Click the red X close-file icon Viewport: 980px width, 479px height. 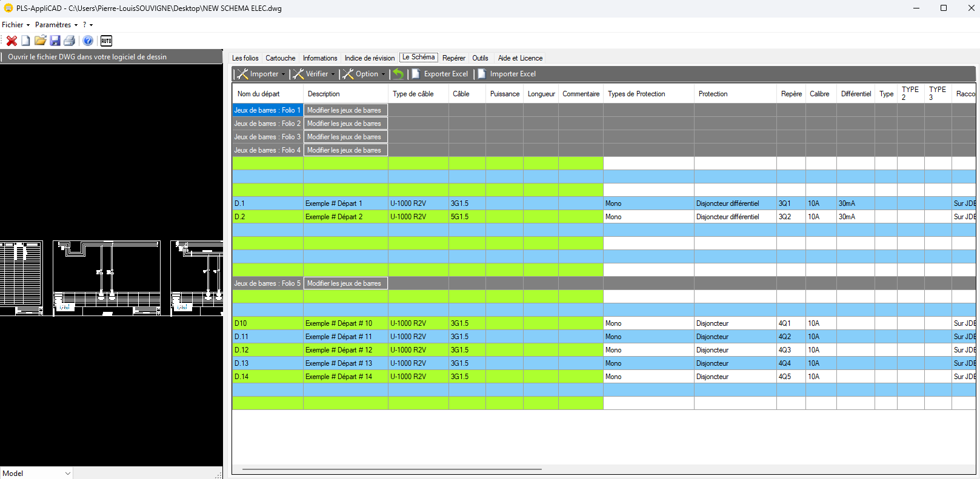tap(12, 41)
